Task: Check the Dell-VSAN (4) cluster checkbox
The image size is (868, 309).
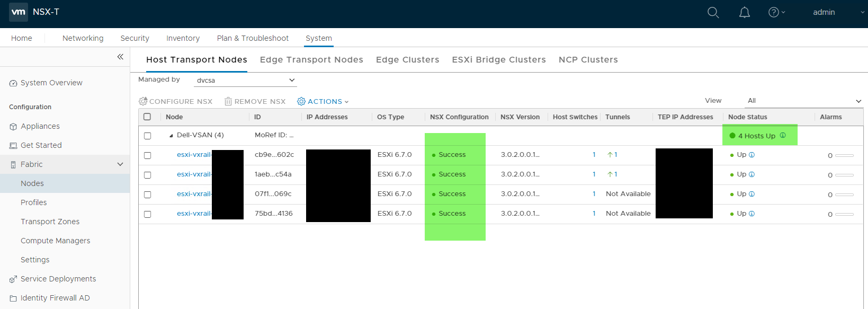Action: pyautogui.click(x=148, y=136)
